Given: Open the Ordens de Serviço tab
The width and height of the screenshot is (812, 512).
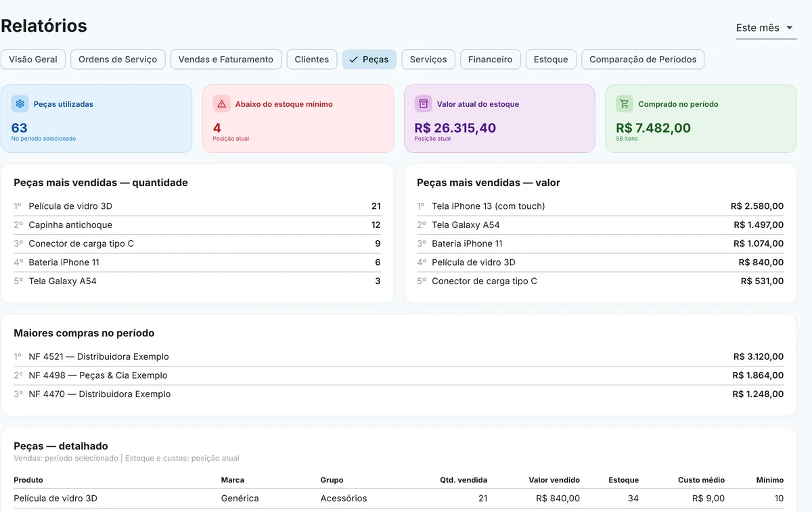Looking at the screenshot, I should pos(118,60).
